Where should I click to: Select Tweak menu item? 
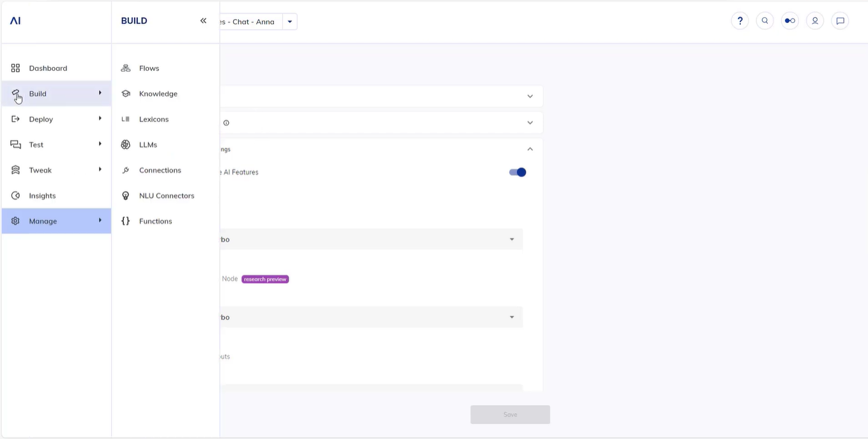(x=56, y=170)
